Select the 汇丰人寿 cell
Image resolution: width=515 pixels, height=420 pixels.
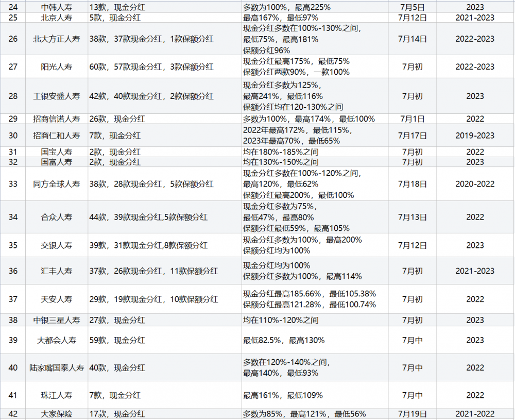click(57, 271)
